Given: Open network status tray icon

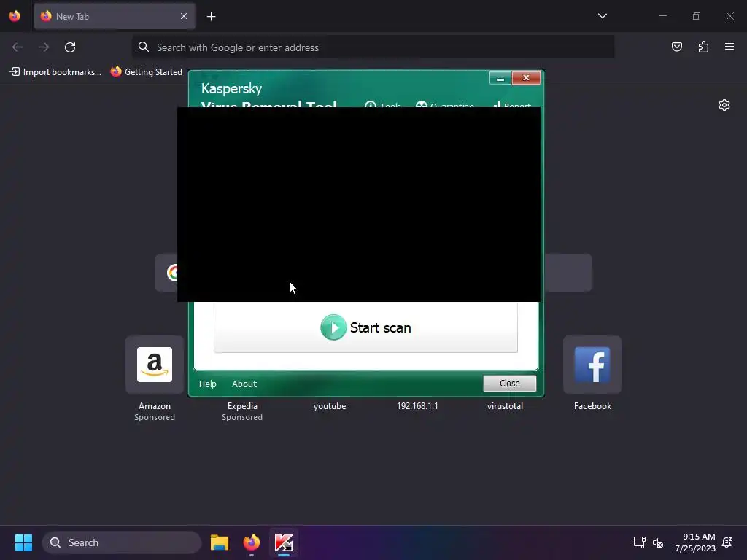Looking at the screenshot, I should pyautogui.click(x=639, y=542).
